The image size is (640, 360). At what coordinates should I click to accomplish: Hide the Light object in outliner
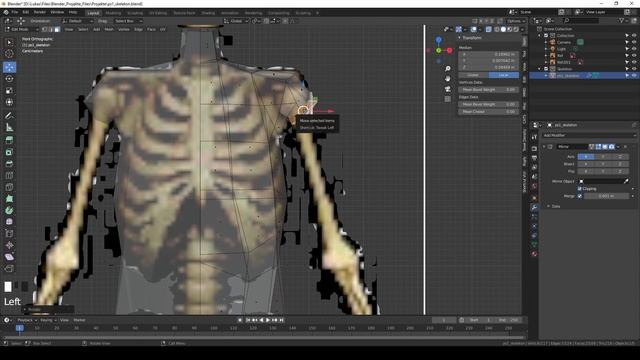pyautogui.click(x=634, y=49)
